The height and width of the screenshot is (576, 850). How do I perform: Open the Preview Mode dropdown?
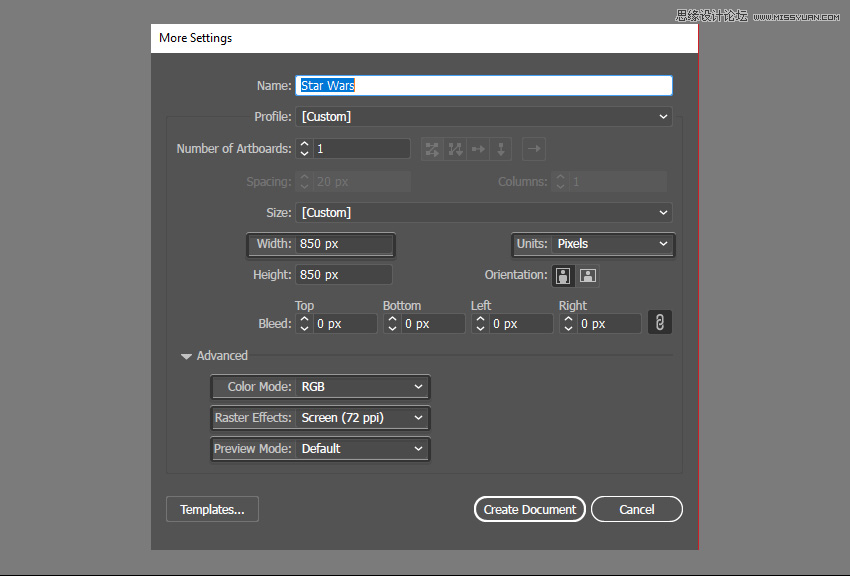[x=362, y=449]
